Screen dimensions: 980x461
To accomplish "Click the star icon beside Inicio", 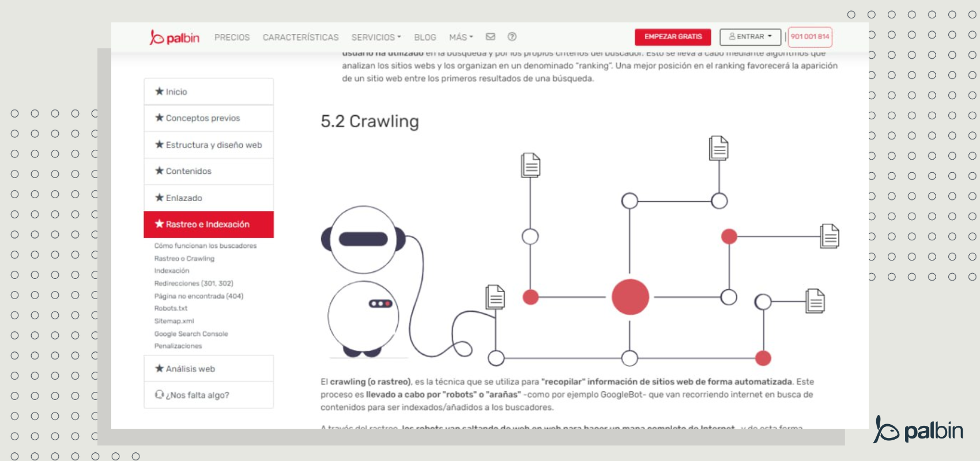I will click(159, 92).
